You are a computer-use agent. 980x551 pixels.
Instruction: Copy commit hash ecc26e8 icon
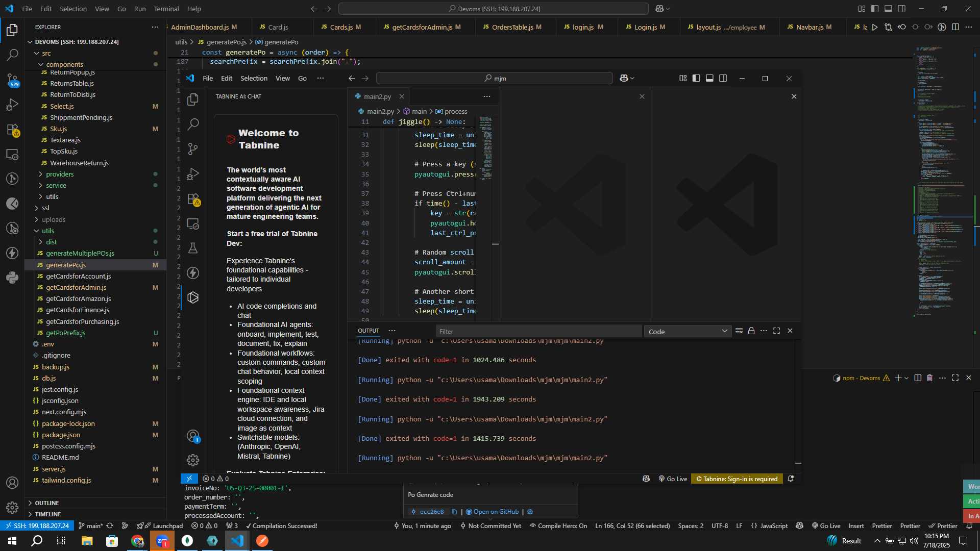454,512
